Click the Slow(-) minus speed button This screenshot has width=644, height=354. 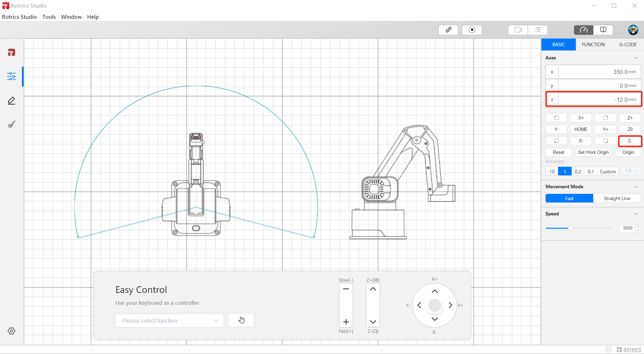346,289
